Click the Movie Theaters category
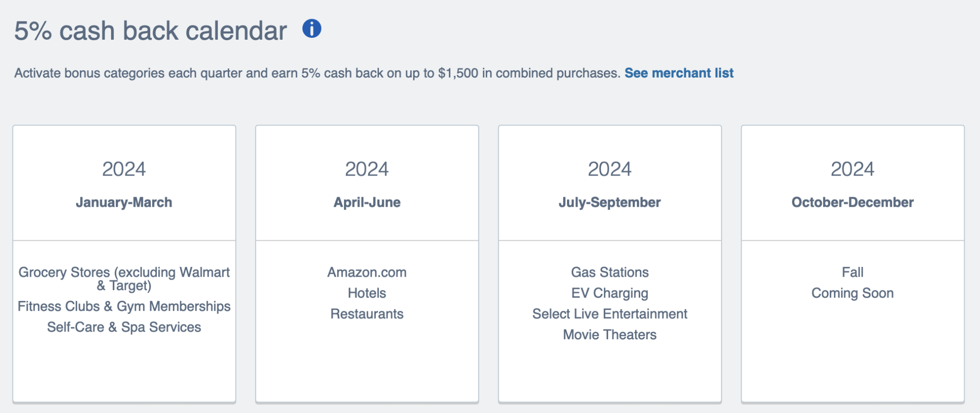 pyautogui.click(x=610, y=335)
